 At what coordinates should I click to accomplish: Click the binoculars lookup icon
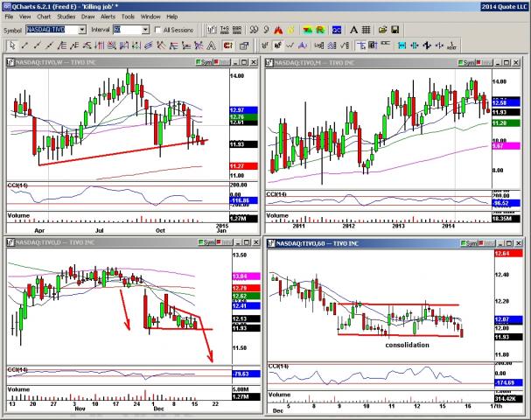pos(254,30)
